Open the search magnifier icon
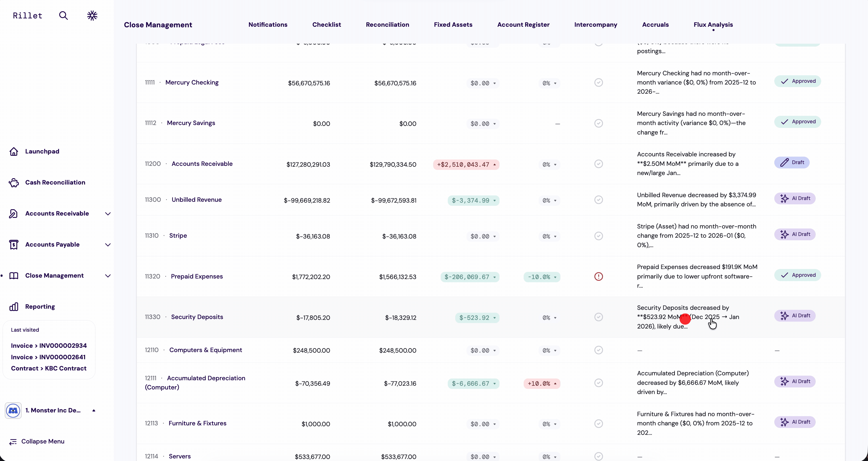 [63, 16]
